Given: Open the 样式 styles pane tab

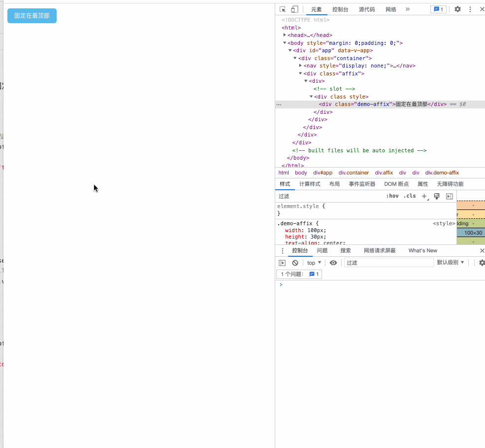Looking at the screenshot, I should pos(285,184).
